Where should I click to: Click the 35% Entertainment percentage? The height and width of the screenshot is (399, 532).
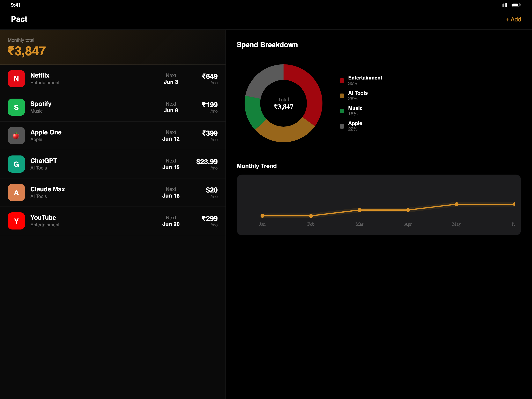click(x=353, y=84)
